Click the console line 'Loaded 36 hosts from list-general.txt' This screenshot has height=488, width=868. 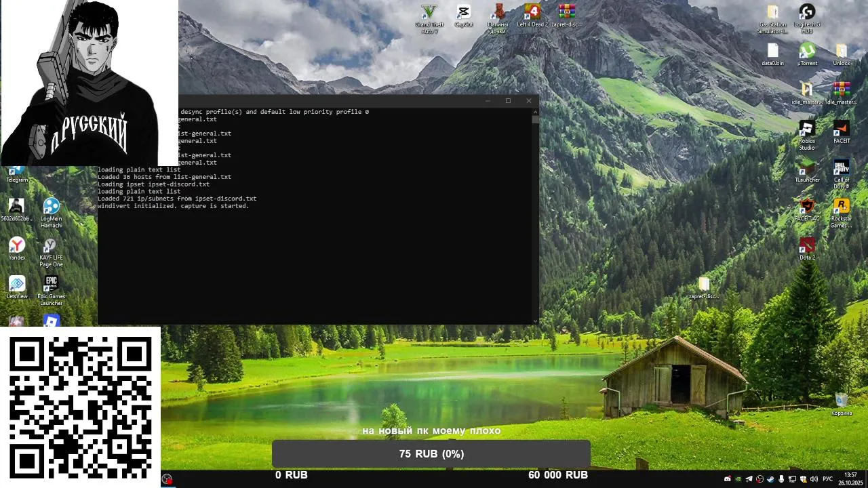164,177
